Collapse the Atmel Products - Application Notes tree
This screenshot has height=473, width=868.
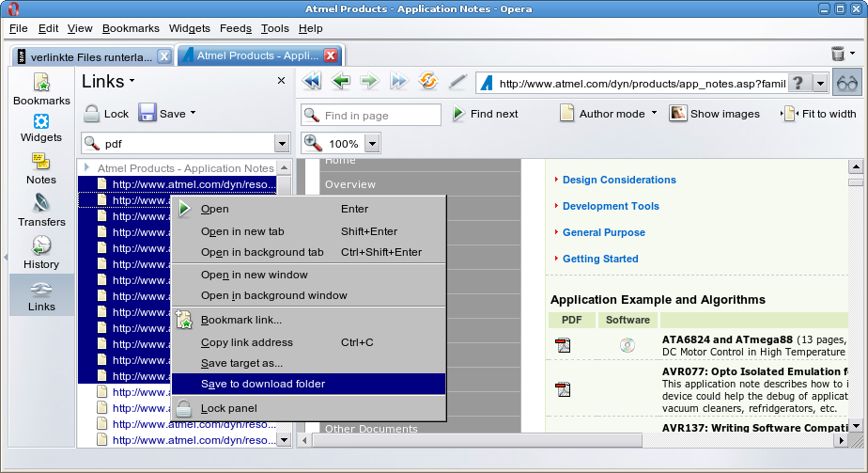tap(87, 167)
